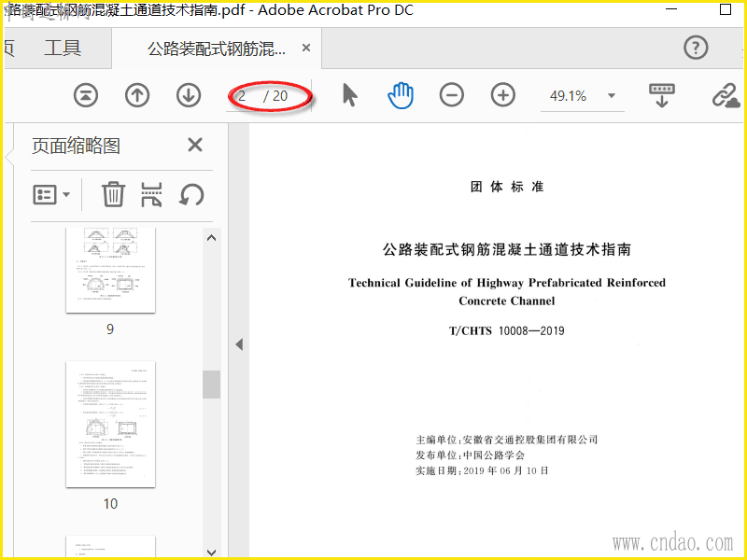747x560 pixels.
Task: Select page 10 thumbnail
Action: tap(110, 425)
